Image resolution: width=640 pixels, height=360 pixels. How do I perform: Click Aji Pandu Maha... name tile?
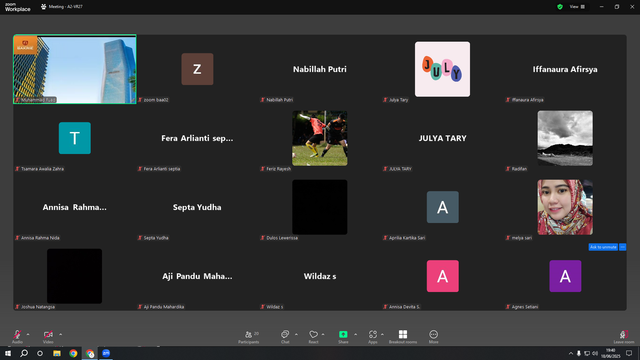click(x=197, y=276)
